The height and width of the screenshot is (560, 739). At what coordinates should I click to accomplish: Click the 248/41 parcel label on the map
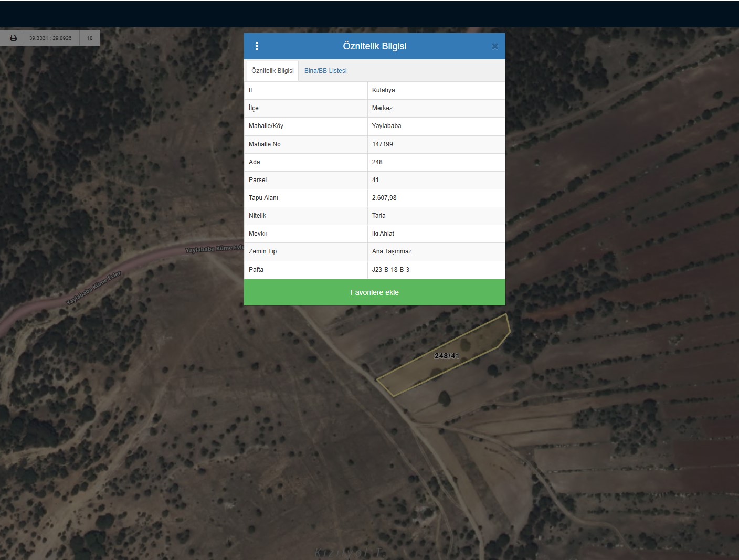pos(447,356)
